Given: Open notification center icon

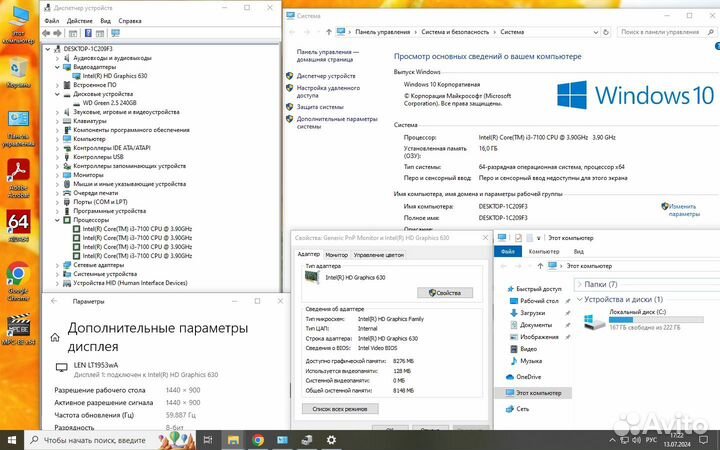Looking at the screenshot, I should [703, 440].
